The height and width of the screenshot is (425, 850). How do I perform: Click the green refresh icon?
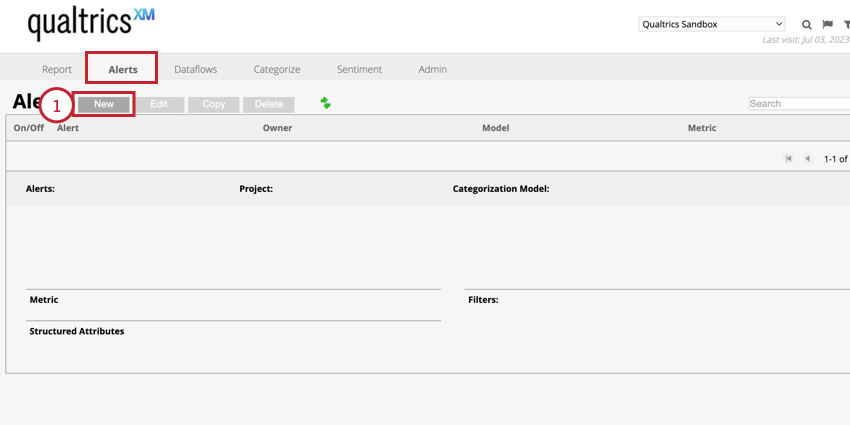pyautogui.click(x=325, y=103)
